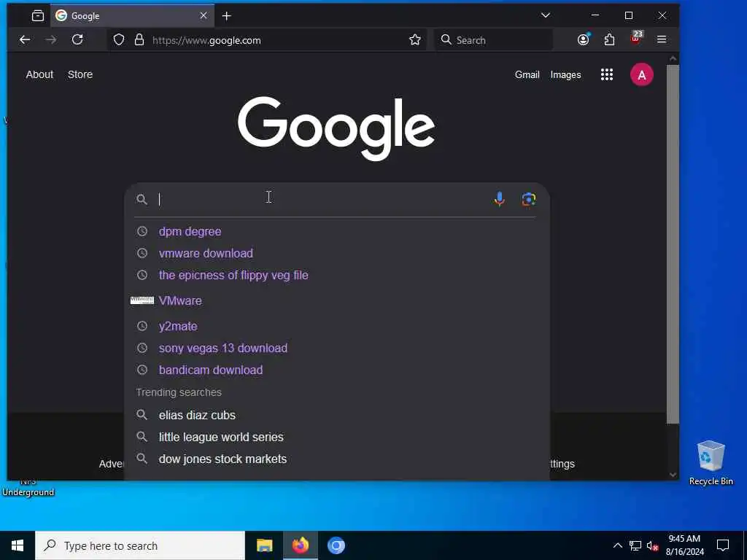The height and width of the screenshot is (560, 747).
Task: Click scrollbar up arrow
Action: [673, 58]
